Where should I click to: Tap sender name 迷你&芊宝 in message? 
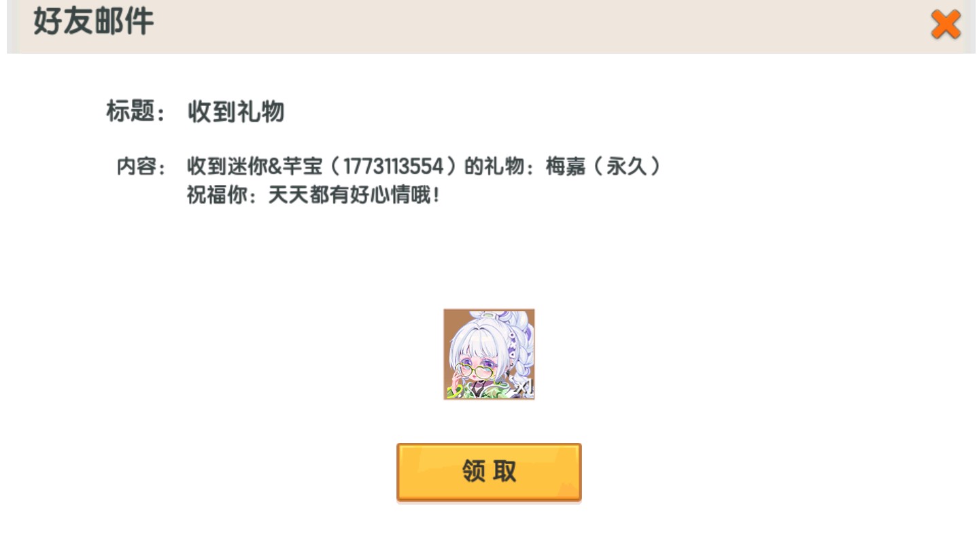[x=272, y=167]
